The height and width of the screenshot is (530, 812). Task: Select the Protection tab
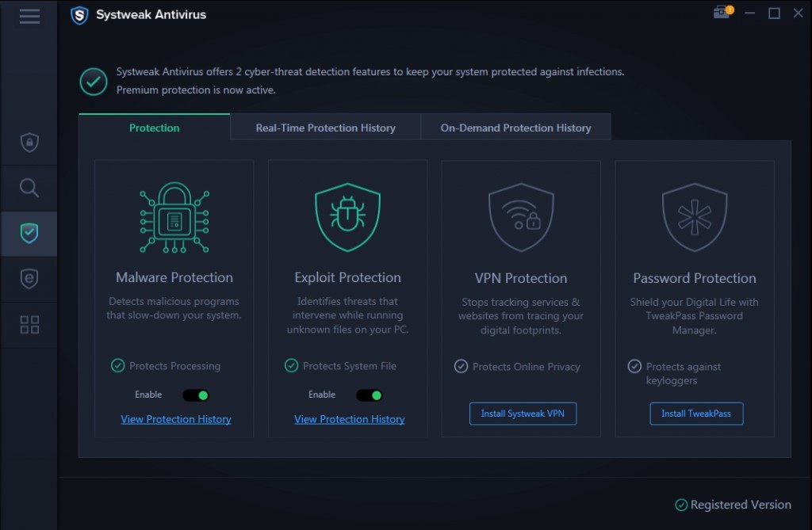(155, 128)
